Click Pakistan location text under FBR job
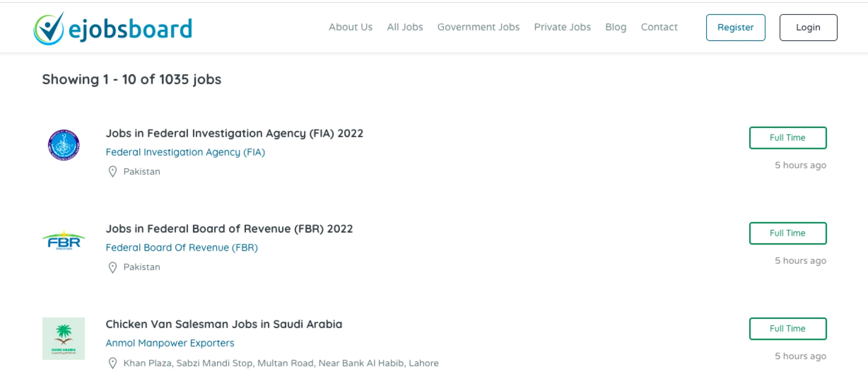 [x=142, y=267]
